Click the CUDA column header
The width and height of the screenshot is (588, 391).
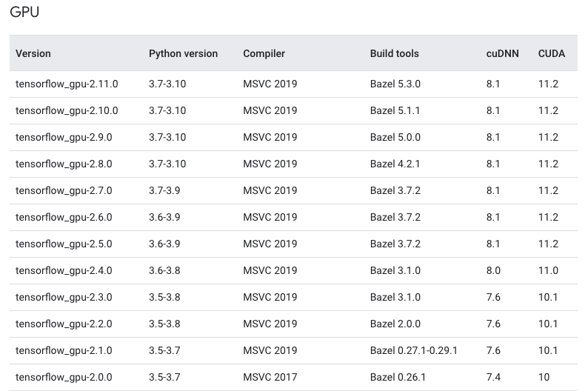[x=552, y=53]
